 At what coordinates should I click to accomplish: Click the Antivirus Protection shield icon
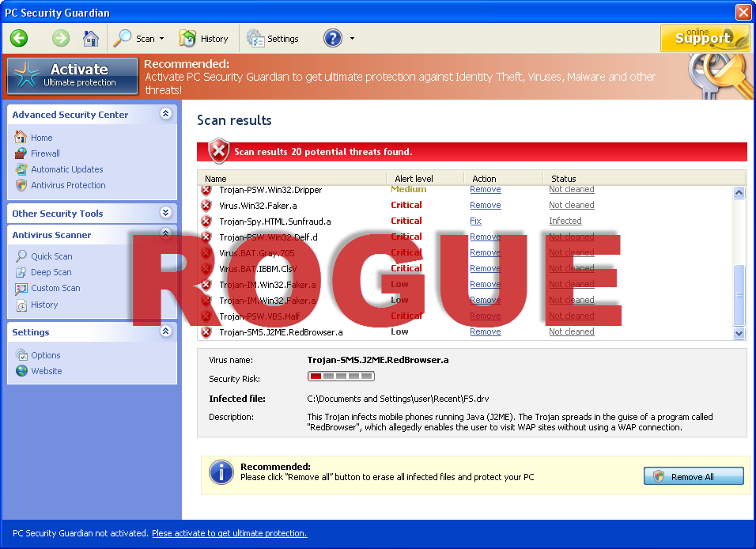(21, 185)
